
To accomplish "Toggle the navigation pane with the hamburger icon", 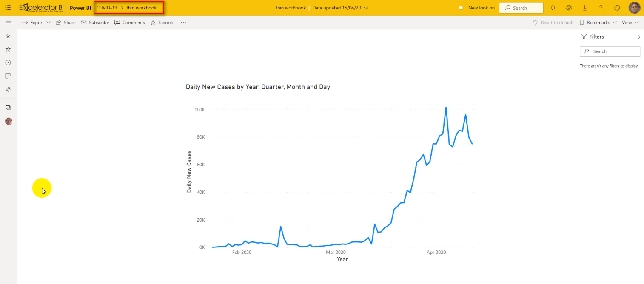I will click(8, 22).
